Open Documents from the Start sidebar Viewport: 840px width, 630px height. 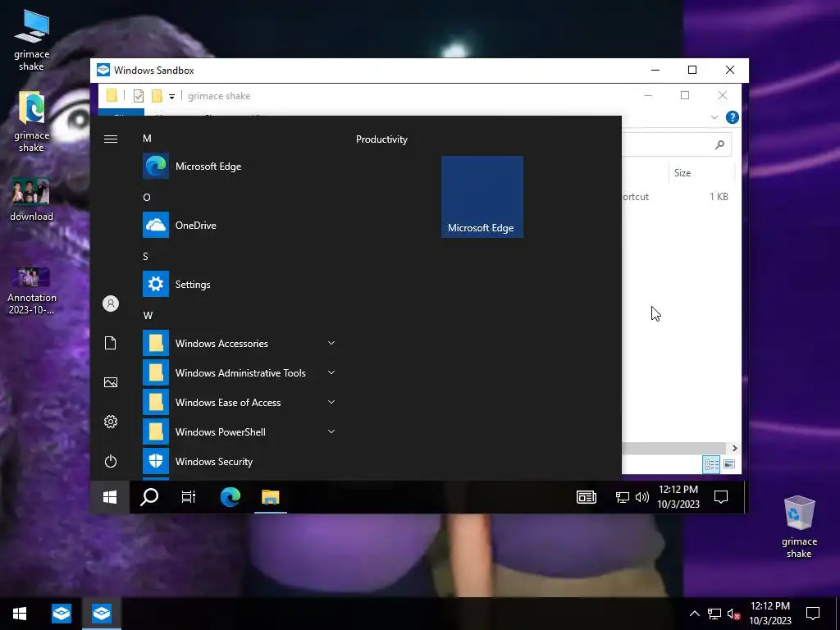click(111, 343)
